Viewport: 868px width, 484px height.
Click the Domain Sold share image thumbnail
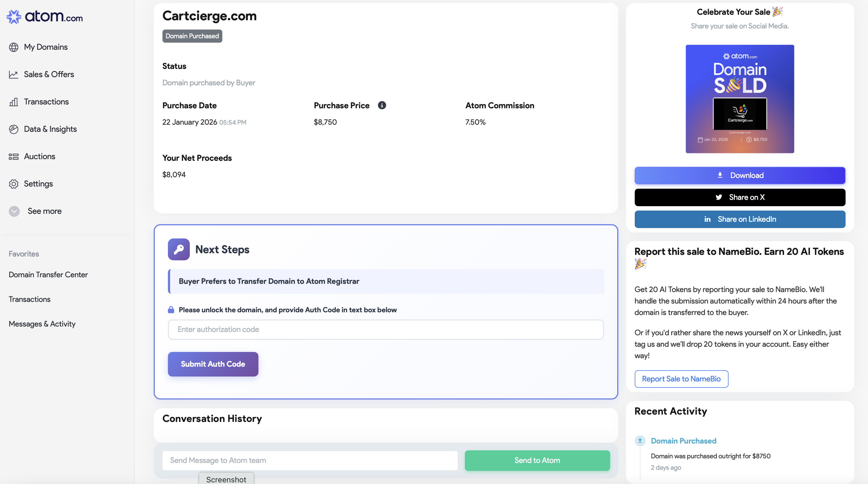[x=740, y=99]
